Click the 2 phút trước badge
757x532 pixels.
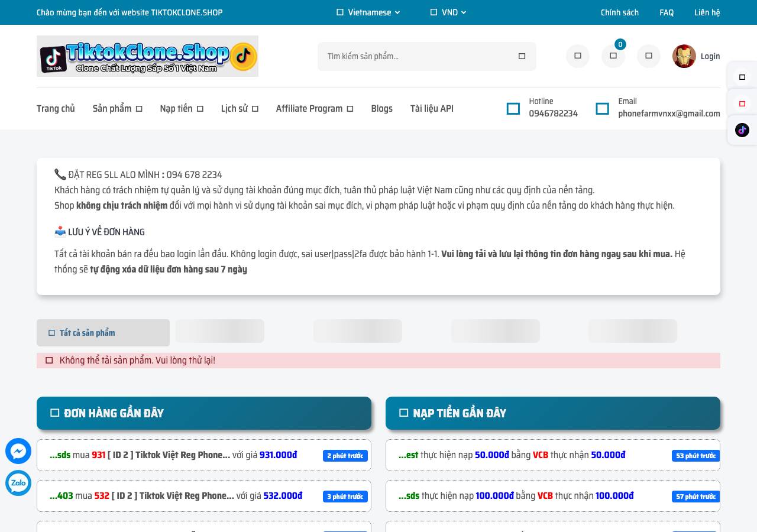345,456
